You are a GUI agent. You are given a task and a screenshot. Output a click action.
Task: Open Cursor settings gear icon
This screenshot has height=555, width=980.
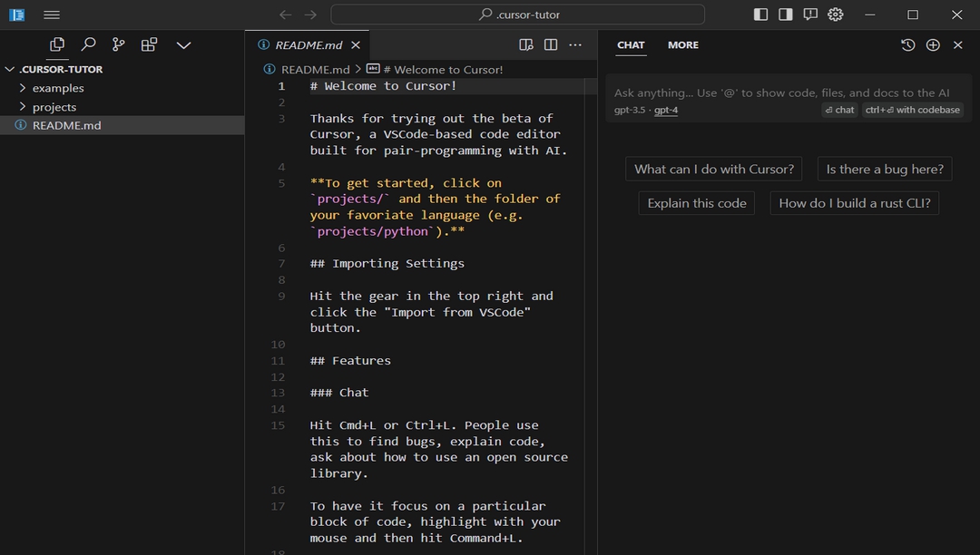[836, 15]
